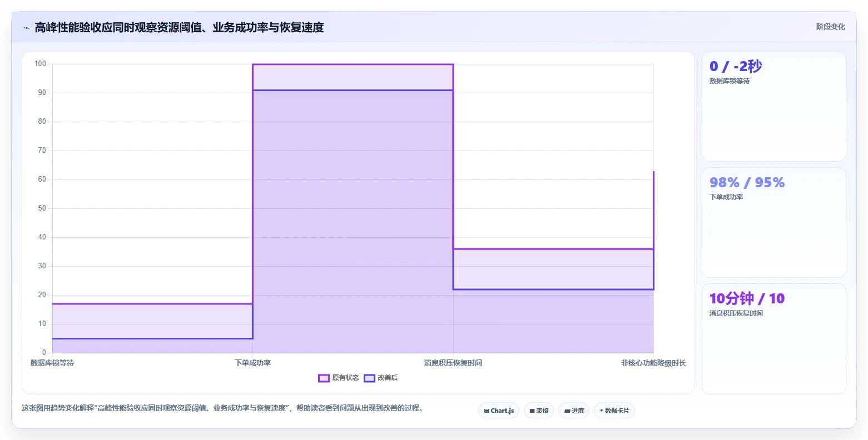Click the 数据库锁等待 x-axis label
Viewport: 868px width, 440px height.
click(52, 363)
